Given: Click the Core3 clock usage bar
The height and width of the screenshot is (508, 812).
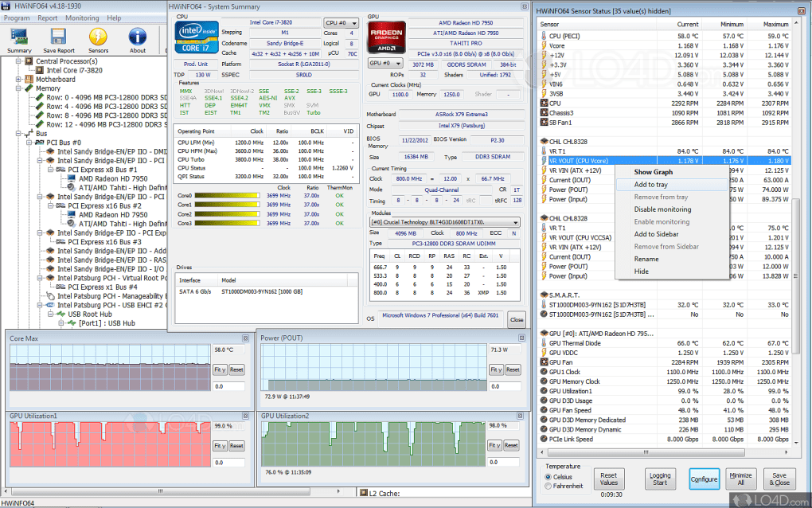Looking at the screenshot, I should pos(228,223).
